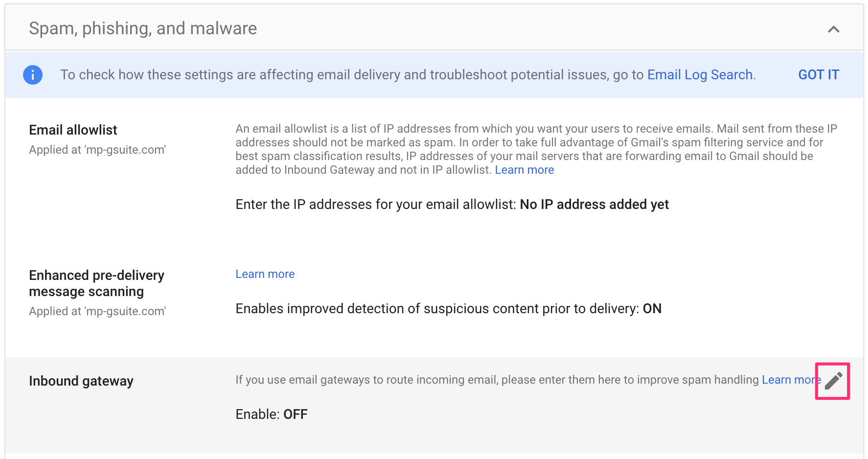This screenshot has height=459, width=868.
Task: Select Enhanced pre-delivery message scanning title
Action: 96,283
